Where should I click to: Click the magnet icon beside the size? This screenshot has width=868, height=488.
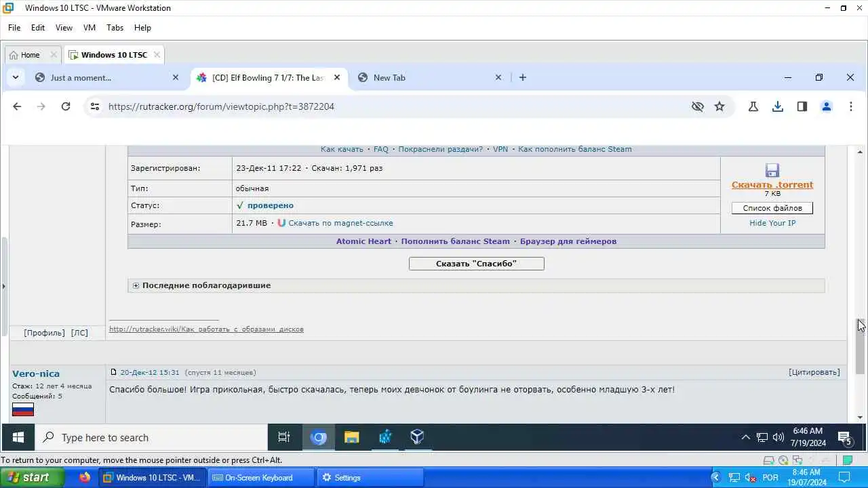point(281,222)
